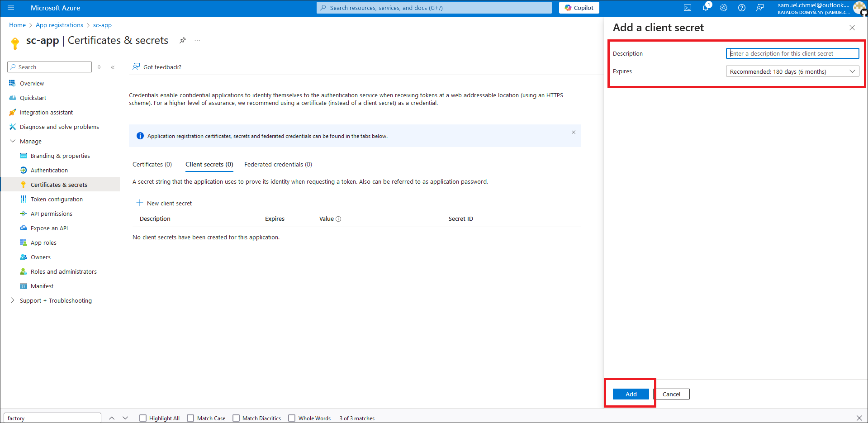
Task: Enable the Highlight All checkbox
Action: 143,418
